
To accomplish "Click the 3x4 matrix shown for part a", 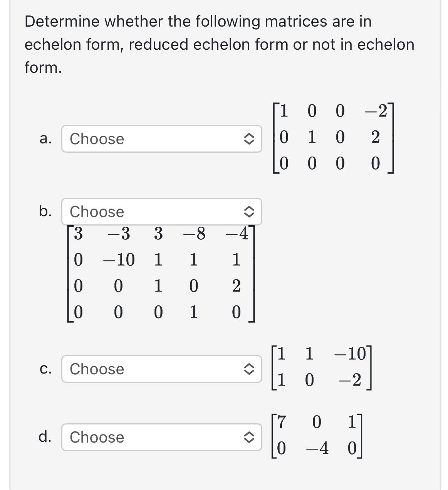I will point(333,139).
